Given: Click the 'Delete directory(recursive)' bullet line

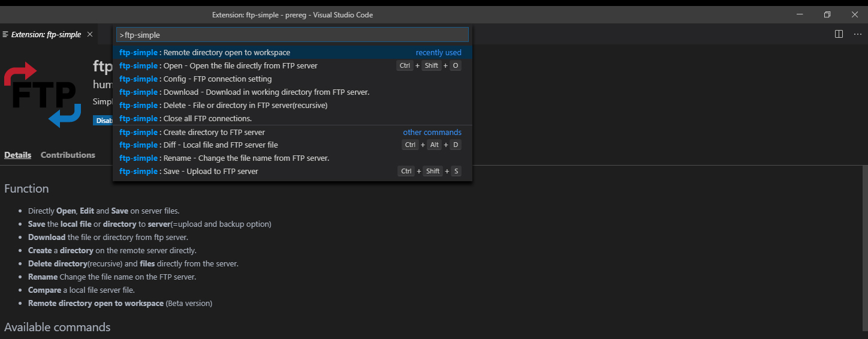Looking at the screenshot, I should (133, 264).
